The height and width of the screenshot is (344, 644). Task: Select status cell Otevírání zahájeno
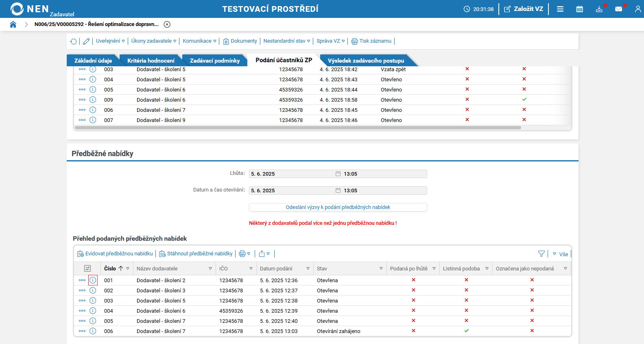pyautogui.click(x=338, y=331)
